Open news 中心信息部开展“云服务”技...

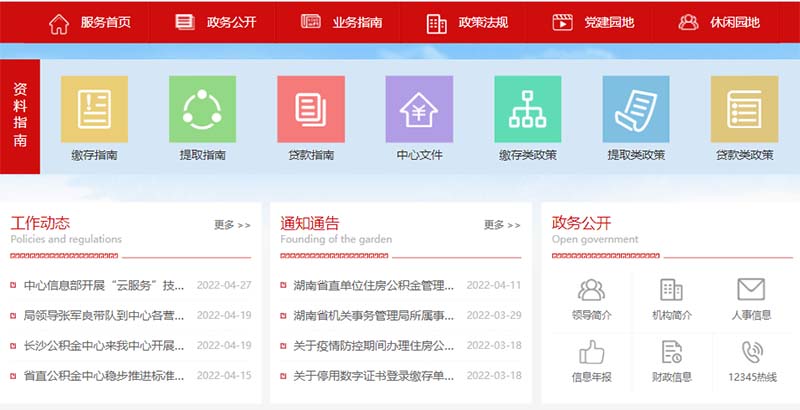(104, 285)
